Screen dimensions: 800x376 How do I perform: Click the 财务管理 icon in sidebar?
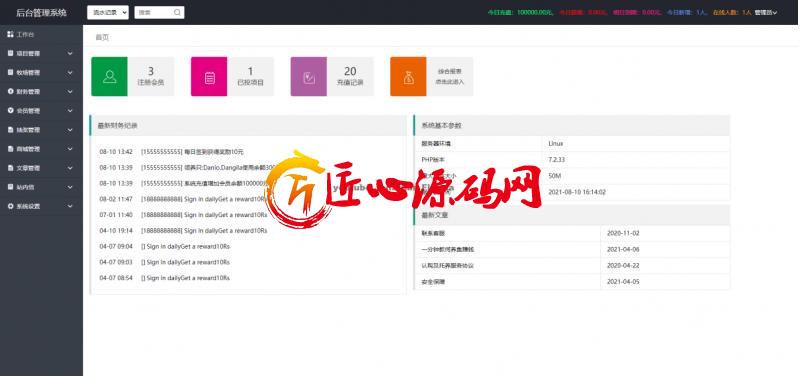(x=10, y=91)
